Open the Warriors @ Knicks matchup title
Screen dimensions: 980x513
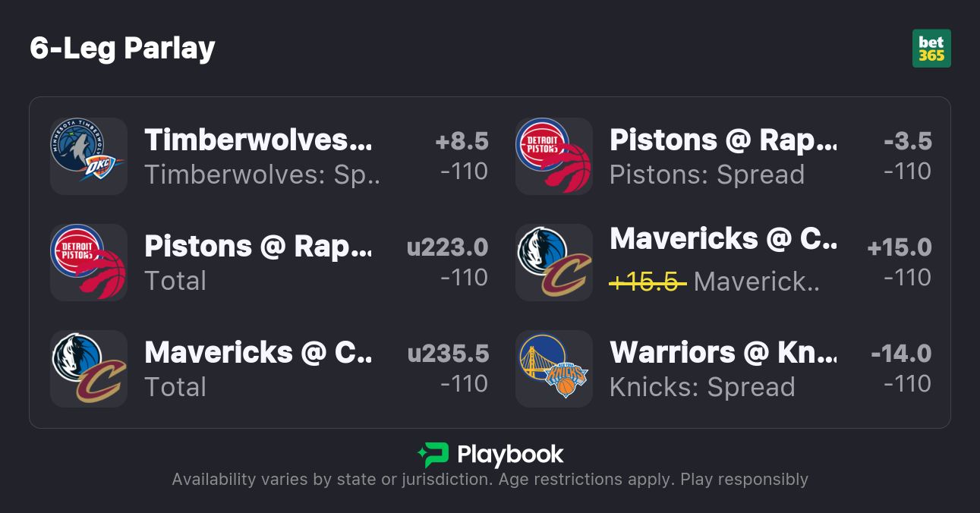(x=723, y=353)
